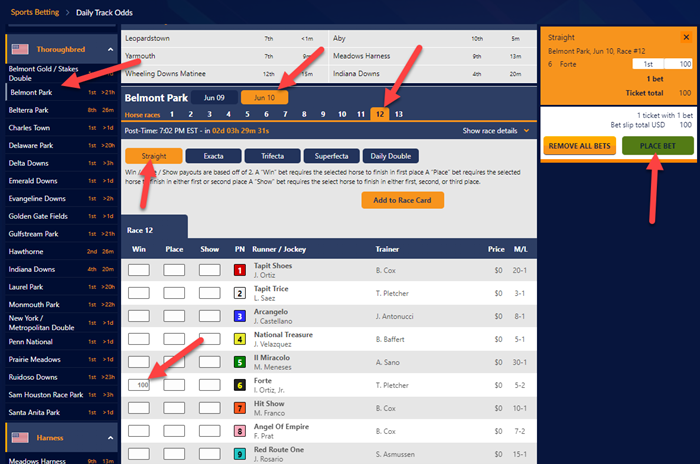Screen dimensions: 700x464
Task: Select the Jun 09 date tab
Action: (214, 97)
